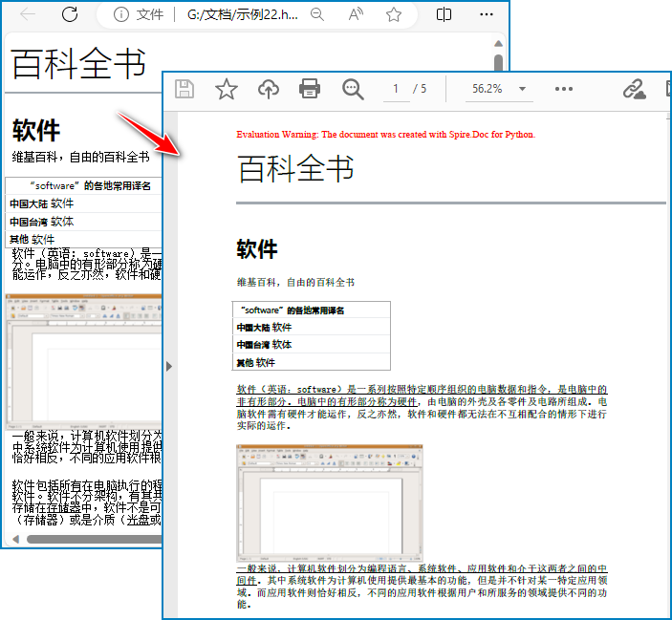Print the PDF document
672x620 pixels.
tap(310, 89)
